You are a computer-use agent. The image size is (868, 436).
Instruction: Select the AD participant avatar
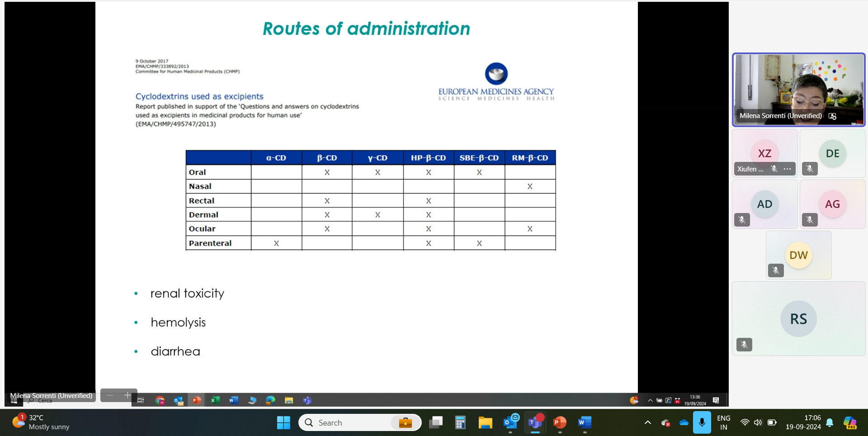[x=764, y=204]
